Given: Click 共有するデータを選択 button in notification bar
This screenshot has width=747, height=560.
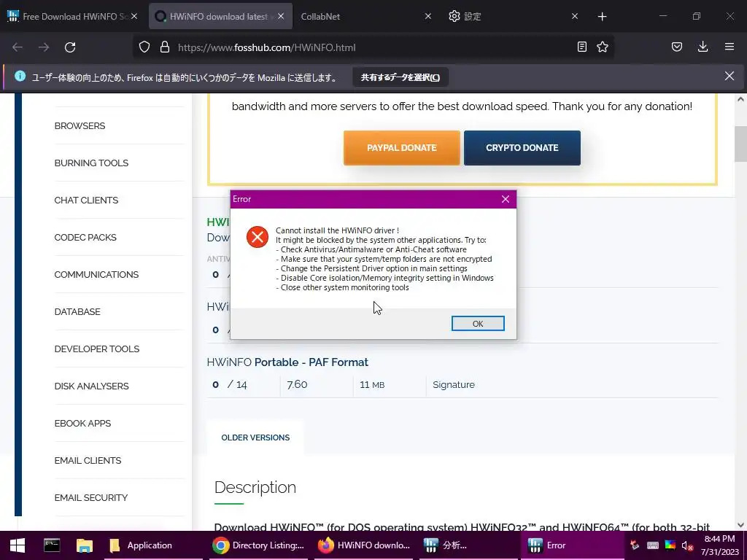Looking at the screenshot, I should coord(400,77).
